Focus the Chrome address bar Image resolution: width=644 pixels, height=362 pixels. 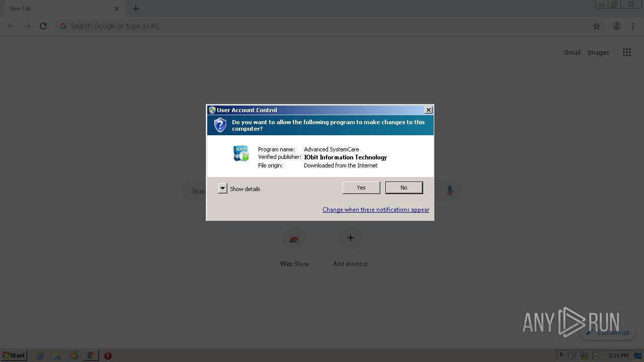point(322,26)
